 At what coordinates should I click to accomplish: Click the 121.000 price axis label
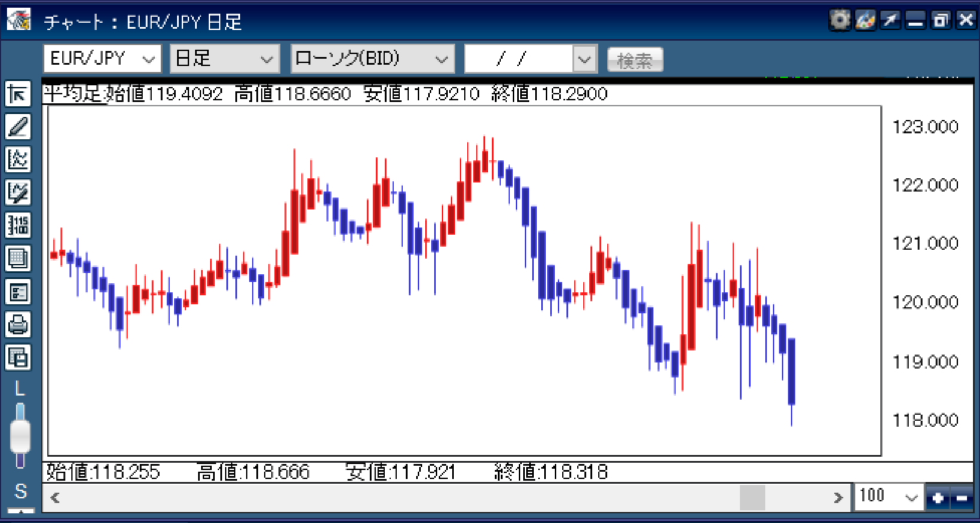pos(925,243)
